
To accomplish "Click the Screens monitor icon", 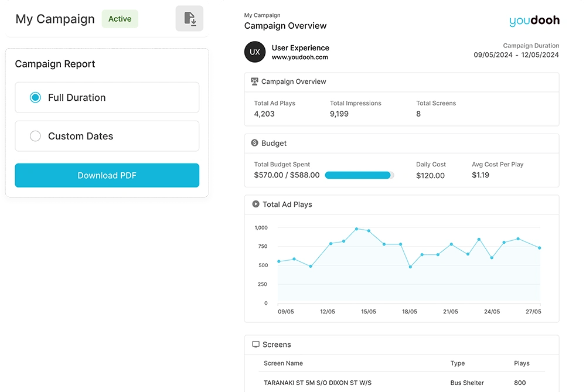I will [255, 345].
